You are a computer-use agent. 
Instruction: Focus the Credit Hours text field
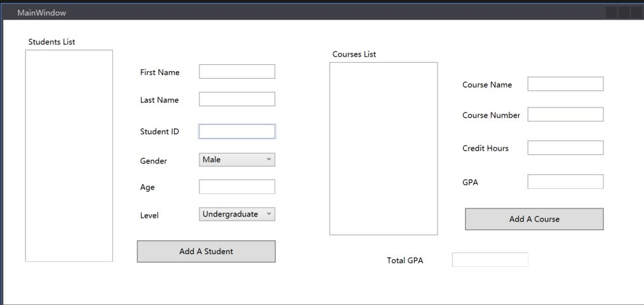[565, 148]
